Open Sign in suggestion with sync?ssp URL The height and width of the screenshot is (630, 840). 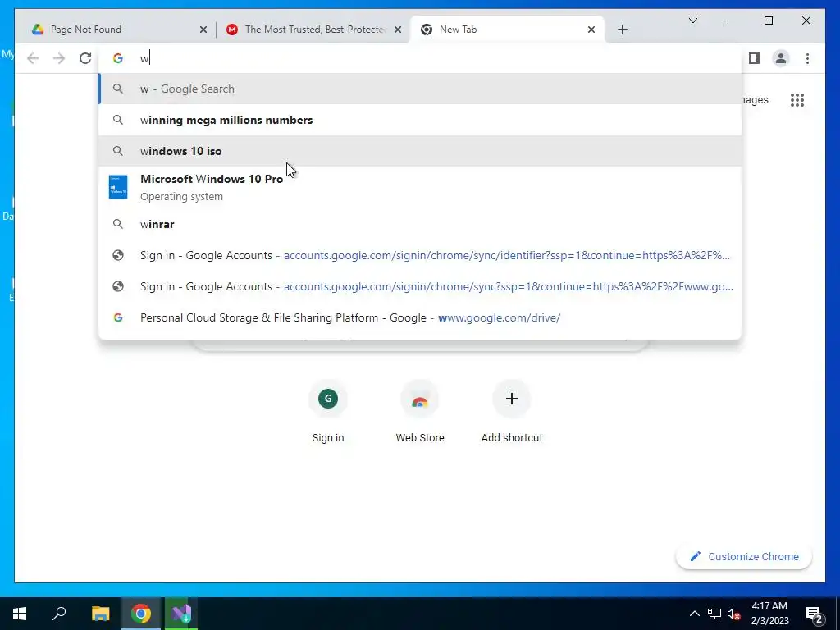(x=420, y=286)
